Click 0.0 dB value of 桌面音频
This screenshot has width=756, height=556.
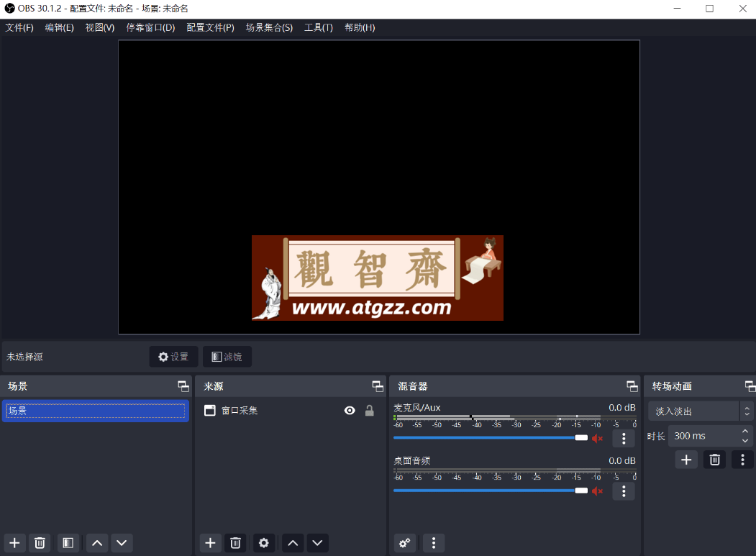(x=622, y=460)
